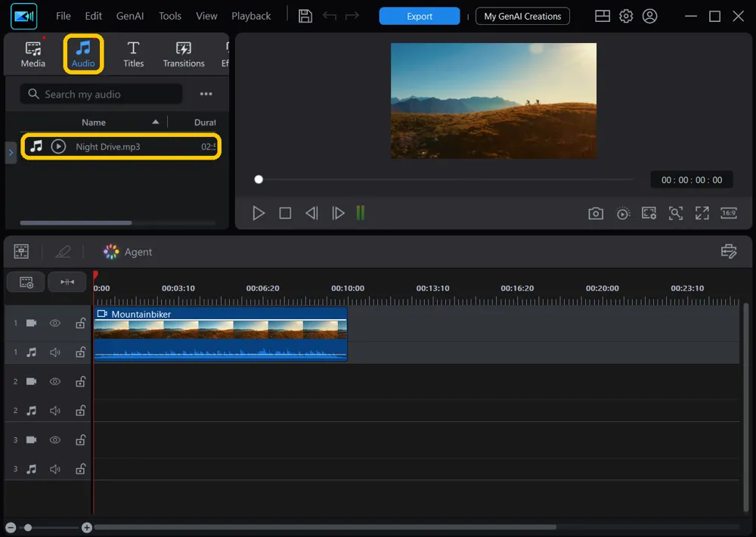
Task: Preview Night Drive.mp3 with play icon
Action: click(58, 146)
